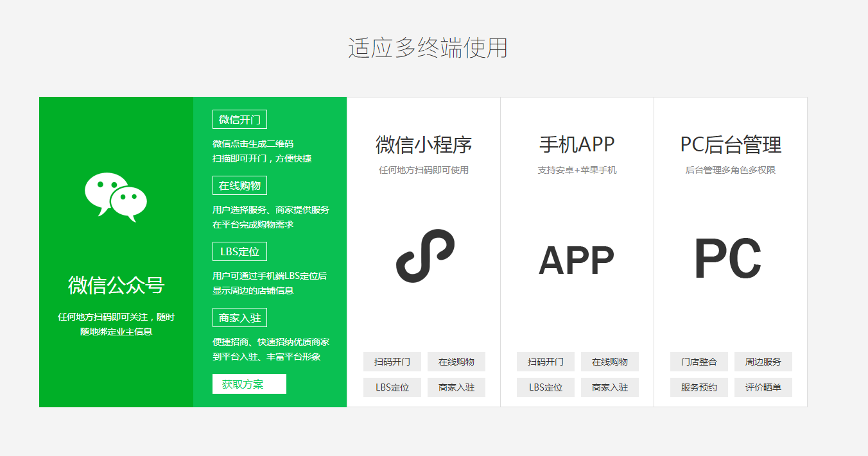Select the 微信开门 outlined label
868x456 pixels.
pos(239,119)
